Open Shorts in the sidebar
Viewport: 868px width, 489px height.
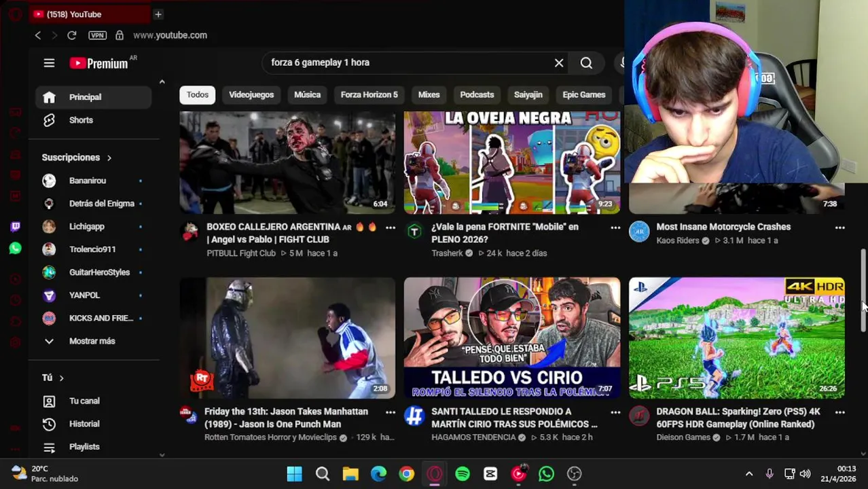94,120
